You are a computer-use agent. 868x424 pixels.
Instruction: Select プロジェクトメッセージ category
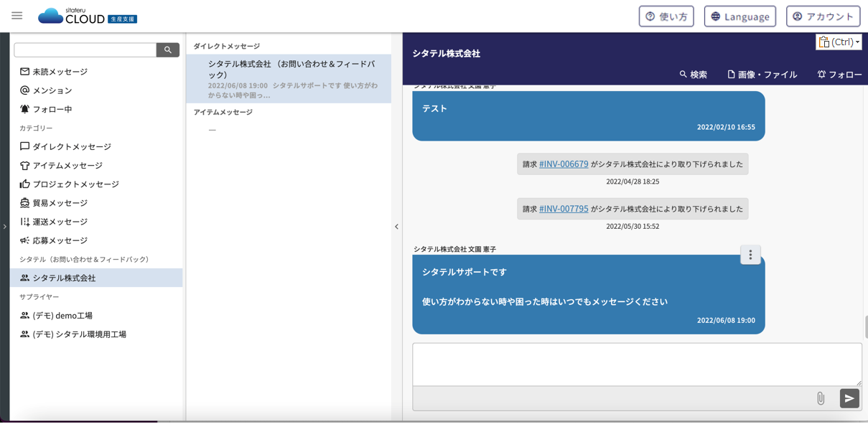[96, 184]
